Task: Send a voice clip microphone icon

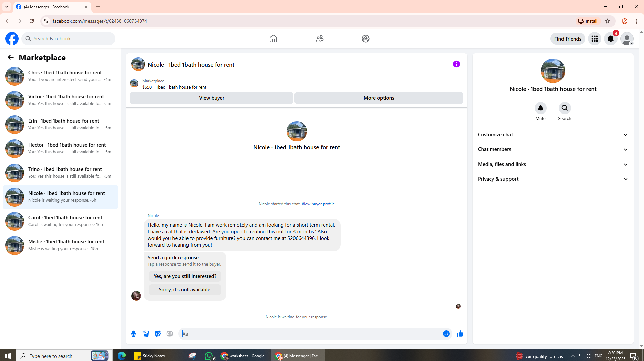Action: click(133, 334)
